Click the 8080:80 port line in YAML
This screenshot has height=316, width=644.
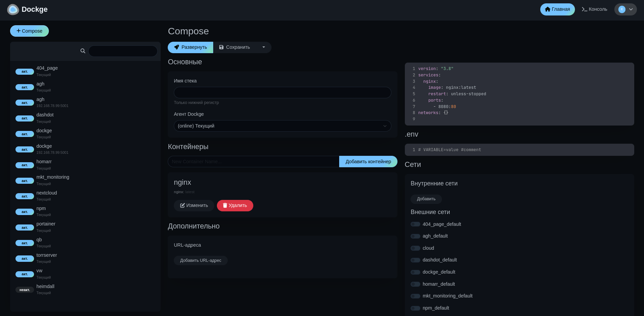pos(445,107)
